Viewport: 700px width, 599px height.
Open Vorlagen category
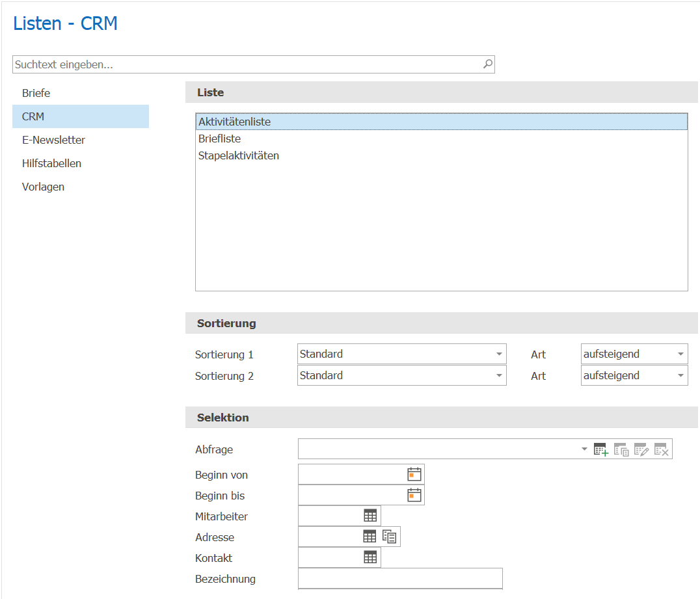coord(81,187)
